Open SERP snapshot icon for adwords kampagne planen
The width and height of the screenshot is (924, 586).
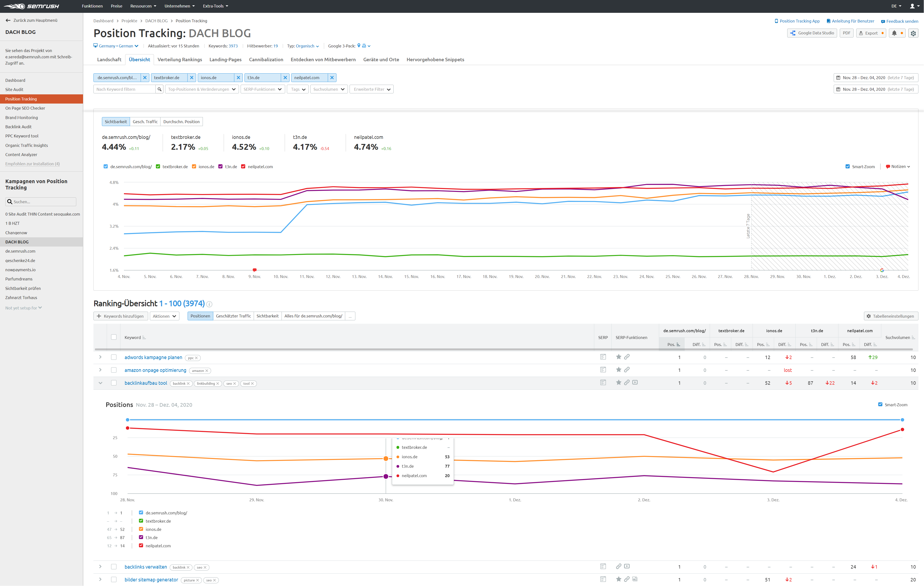[603, 357]
